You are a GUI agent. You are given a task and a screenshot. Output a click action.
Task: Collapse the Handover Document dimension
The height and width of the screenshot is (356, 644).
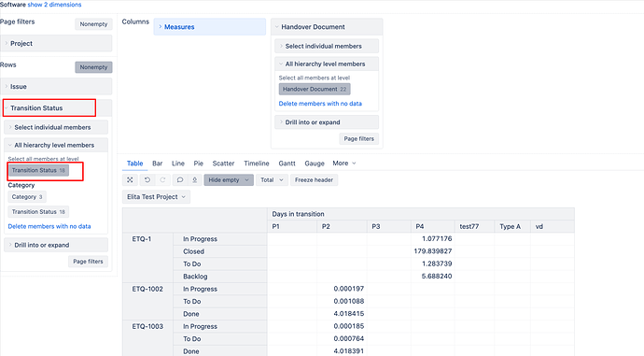click(327, 27)
